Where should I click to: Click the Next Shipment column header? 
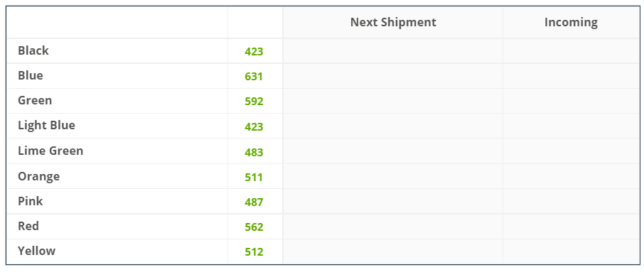click(393, 22)
